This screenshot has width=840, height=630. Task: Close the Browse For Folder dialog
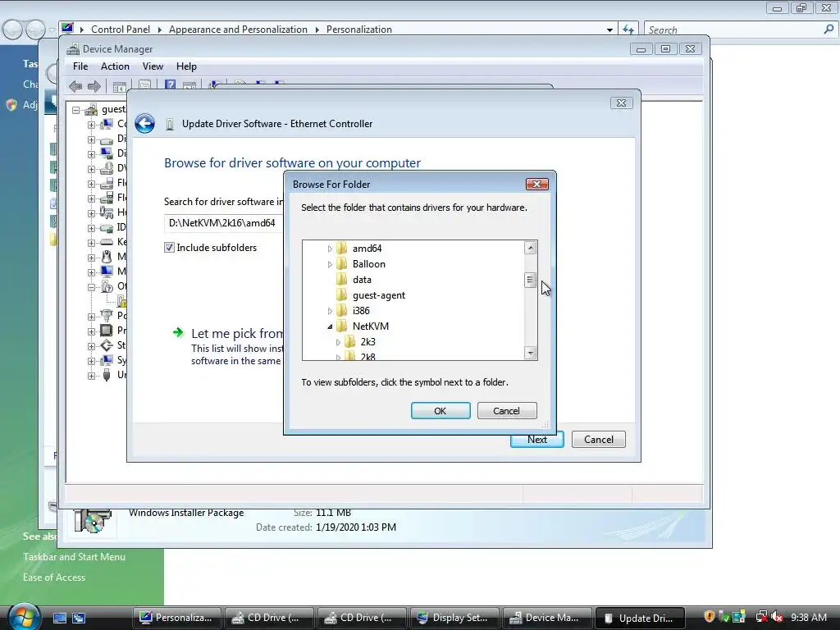pyautogui.click(x=536, y=185)
